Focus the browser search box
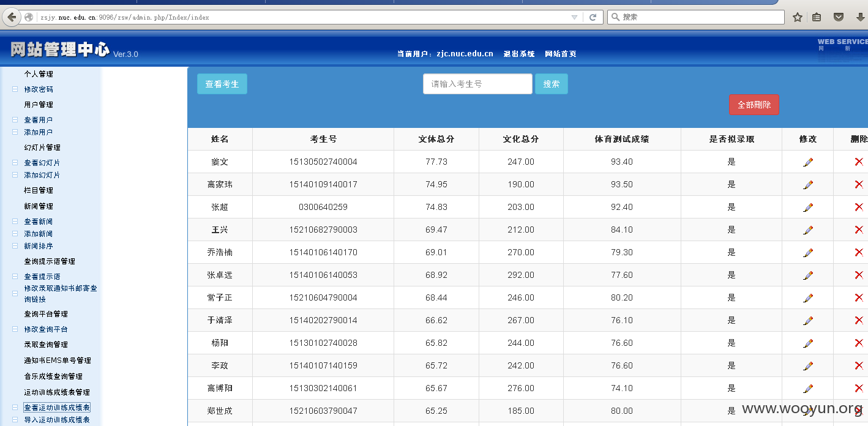Image resolution: width=868 pixels, height=426 pixels. 696,17
